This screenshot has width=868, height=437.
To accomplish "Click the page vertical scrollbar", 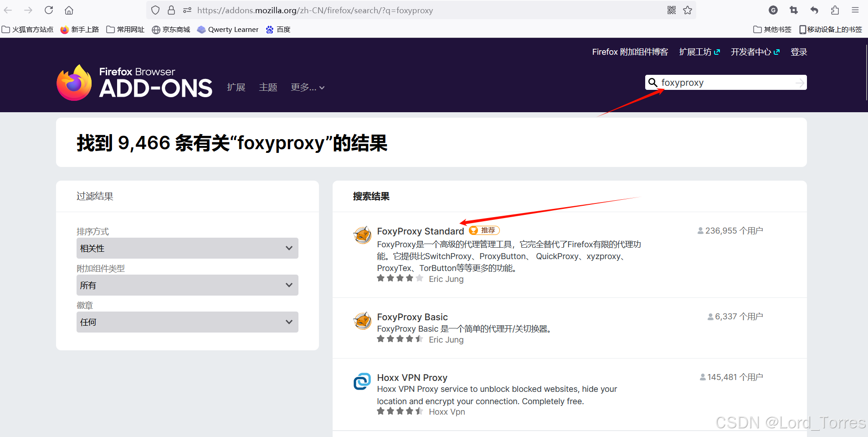I will pos(866,73).
